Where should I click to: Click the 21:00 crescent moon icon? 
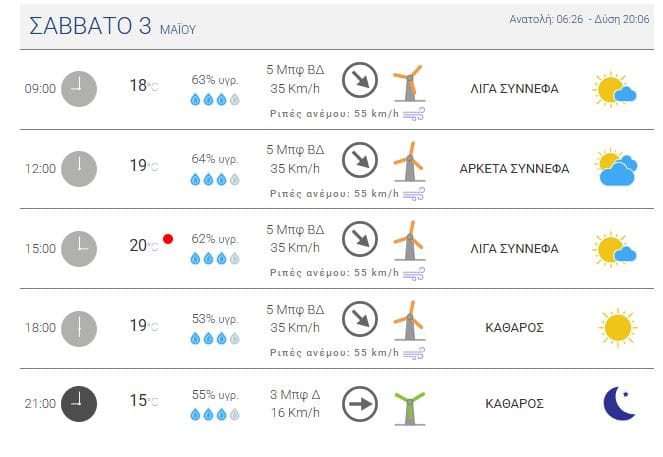[619, 403]
